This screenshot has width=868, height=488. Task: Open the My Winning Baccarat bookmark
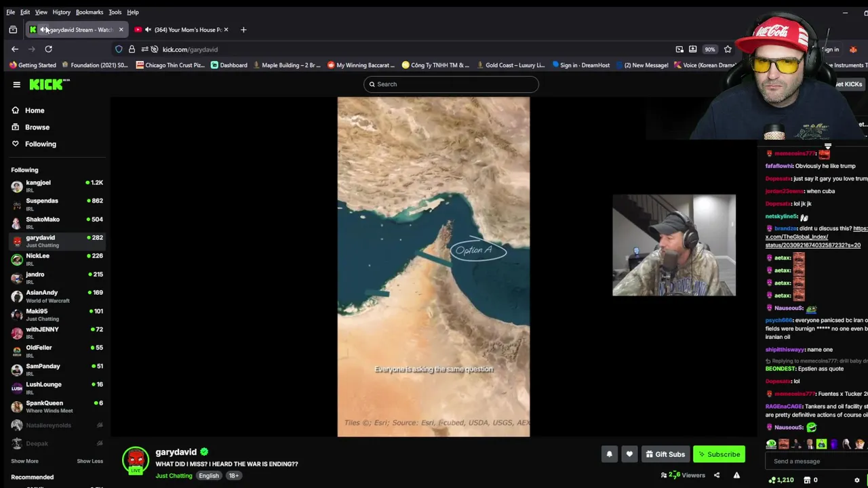click(361, 65)
